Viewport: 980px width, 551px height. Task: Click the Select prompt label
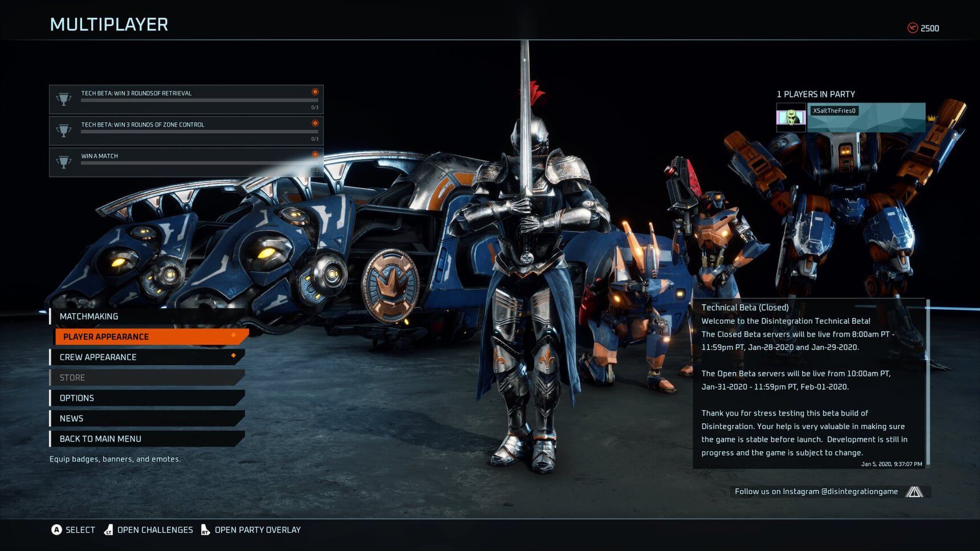click(x=80, y=530)
